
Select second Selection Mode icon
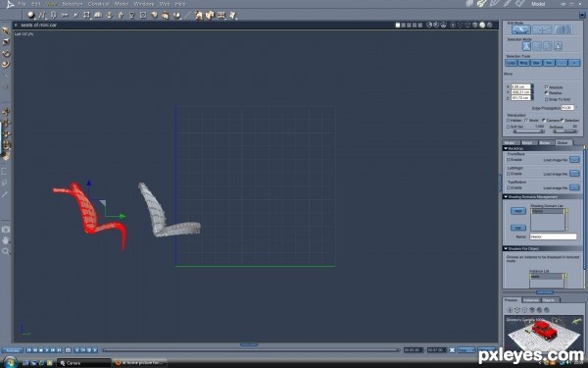tap(537, 46)
